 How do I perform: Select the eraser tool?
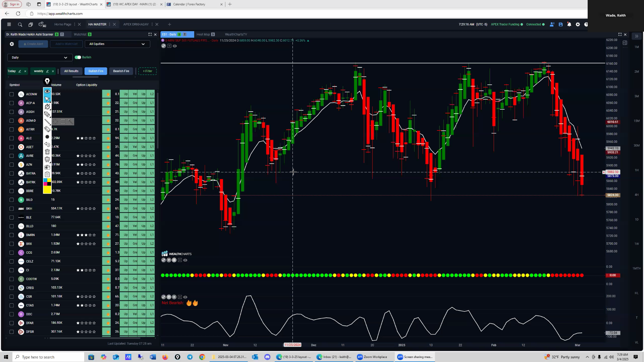coord(47,129)
